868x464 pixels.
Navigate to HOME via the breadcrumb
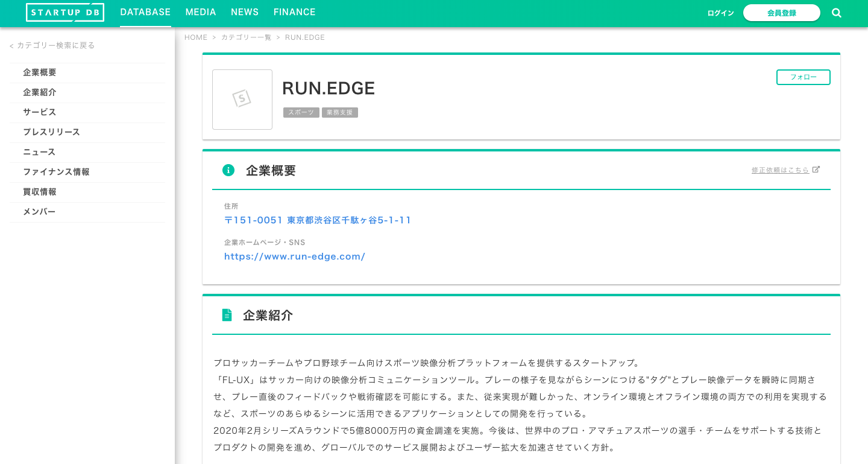pos(196,37)
